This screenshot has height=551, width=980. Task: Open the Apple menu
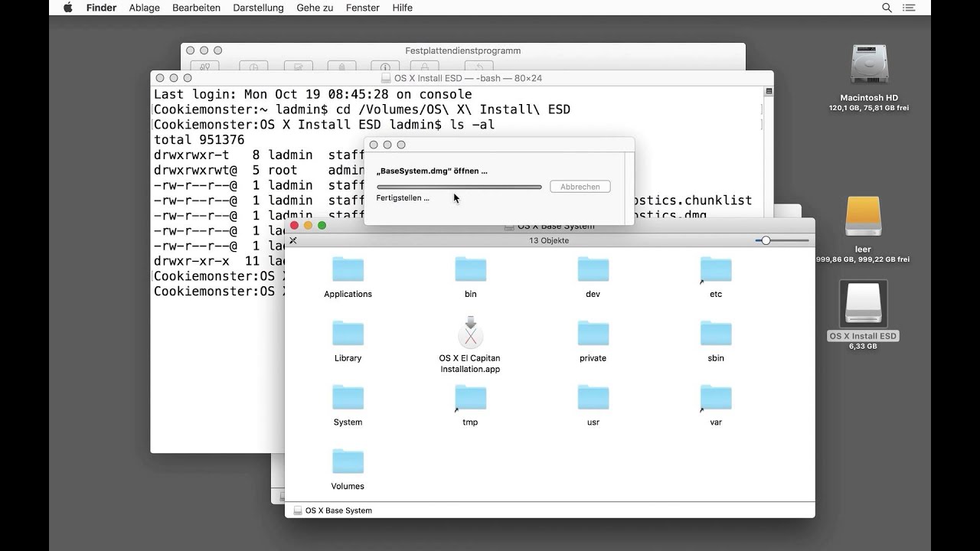pyautogui.click(x=67, y=8)
